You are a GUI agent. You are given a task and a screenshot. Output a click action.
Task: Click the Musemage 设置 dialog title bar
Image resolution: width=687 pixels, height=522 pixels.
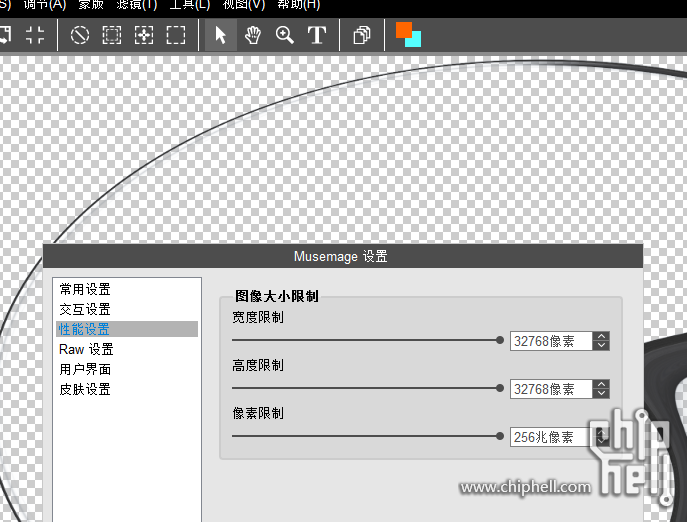343,256
